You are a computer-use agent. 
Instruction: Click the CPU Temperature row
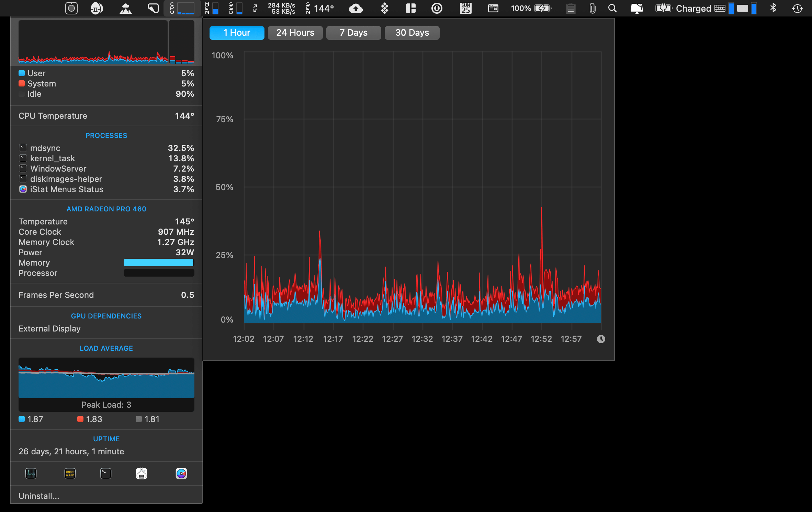[106, 116]
